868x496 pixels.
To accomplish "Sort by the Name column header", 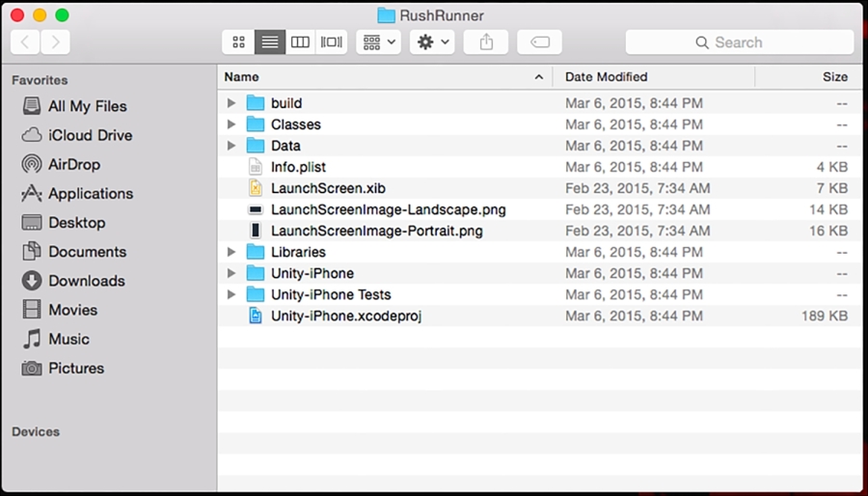I will [385, 77].
